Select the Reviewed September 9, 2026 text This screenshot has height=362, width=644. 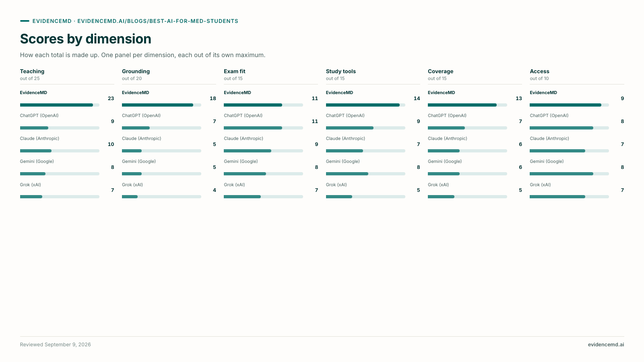click(x=56, y=345)
